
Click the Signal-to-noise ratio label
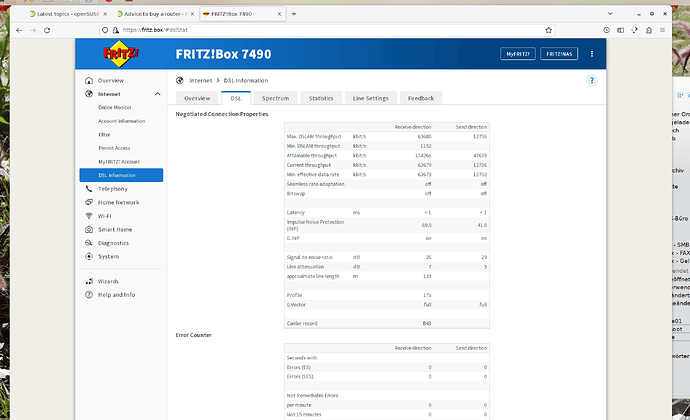[x=310, y=257]
